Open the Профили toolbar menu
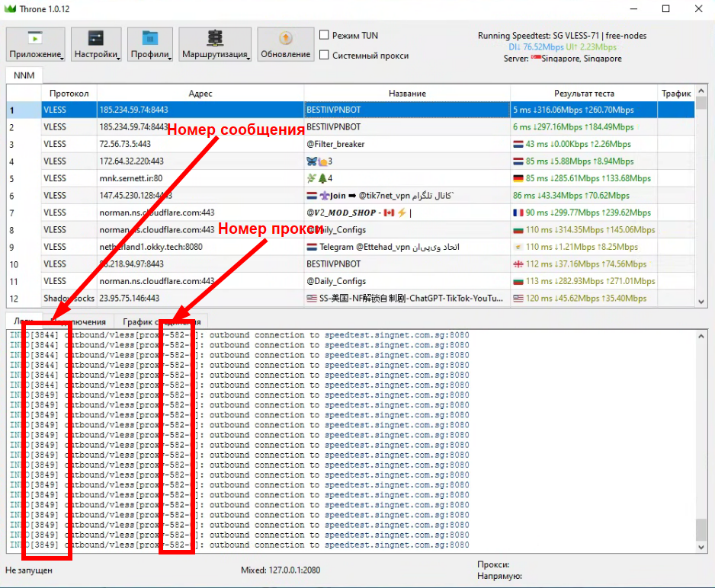The height and width of the screenshot is (588, 715). point(149,44)
